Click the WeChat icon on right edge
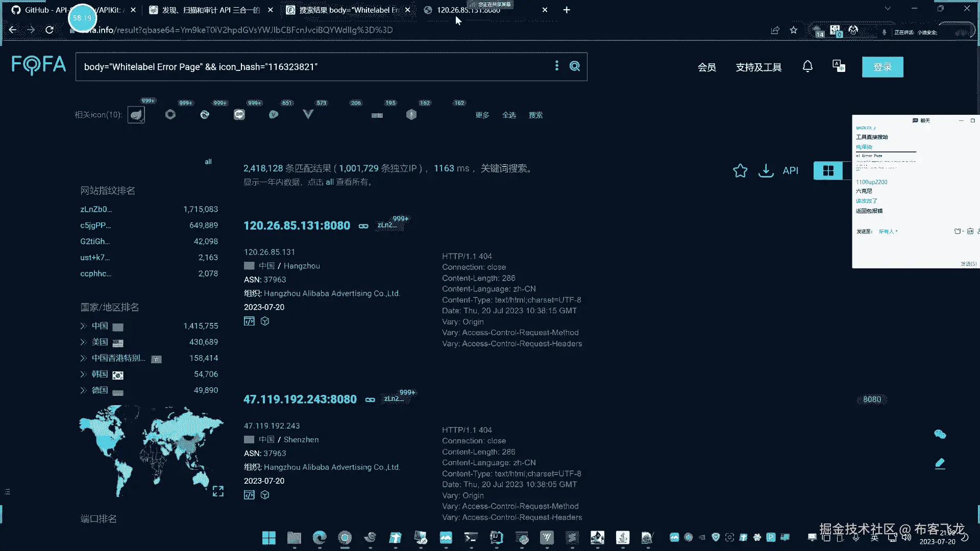Image resolution: width=980 pixels, height=551 pixels. 940,434
